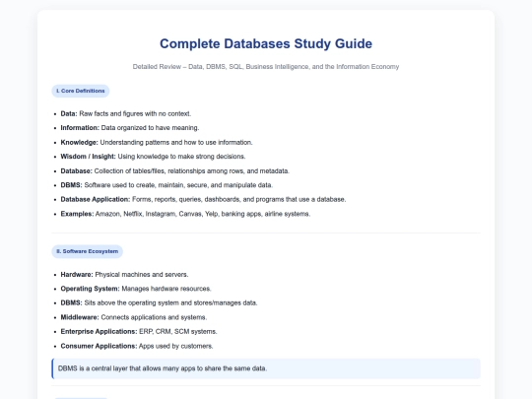This screenshot has width=532, height=399.
Task: Click the 'Data:' definition line
Action: pyautogui.click(x=126, y=113)
